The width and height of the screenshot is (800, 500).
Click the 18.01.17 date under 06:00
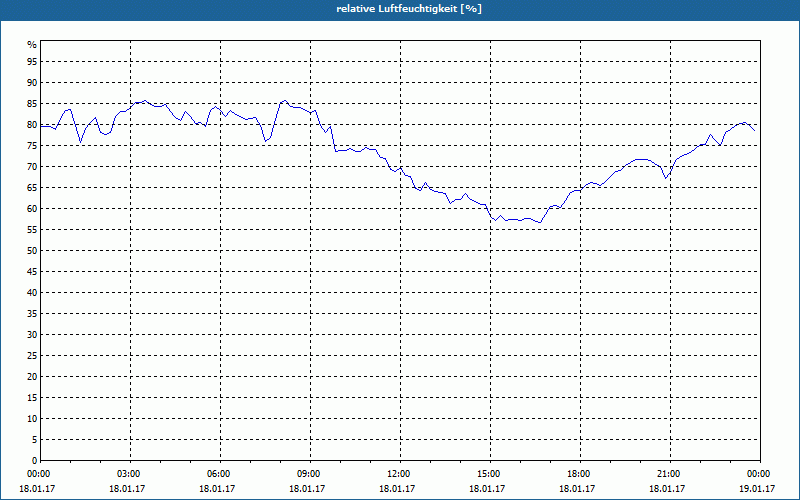[217, 489]
